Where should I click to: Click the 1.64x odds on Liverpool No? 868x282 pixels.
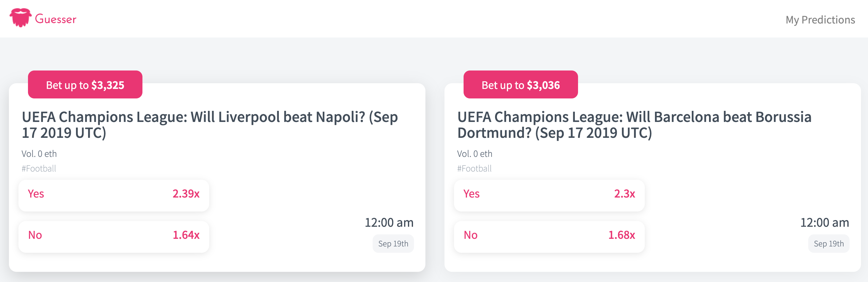pos(186,235)
